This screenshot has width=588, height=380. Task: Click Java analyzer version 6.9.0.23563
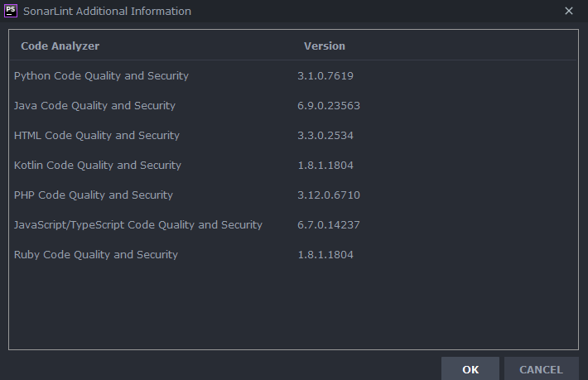tap(329, 106)
